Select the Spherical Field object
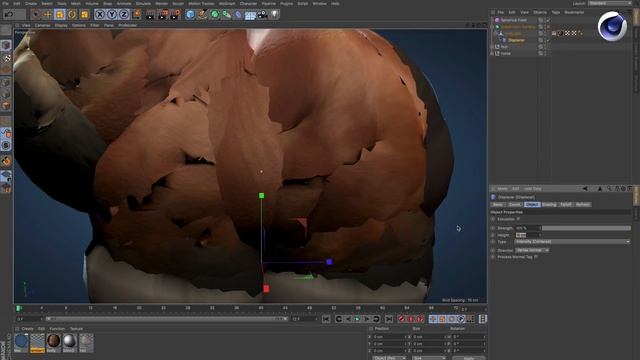This screenshot has height=360, width=640. (x=513, y=20)
